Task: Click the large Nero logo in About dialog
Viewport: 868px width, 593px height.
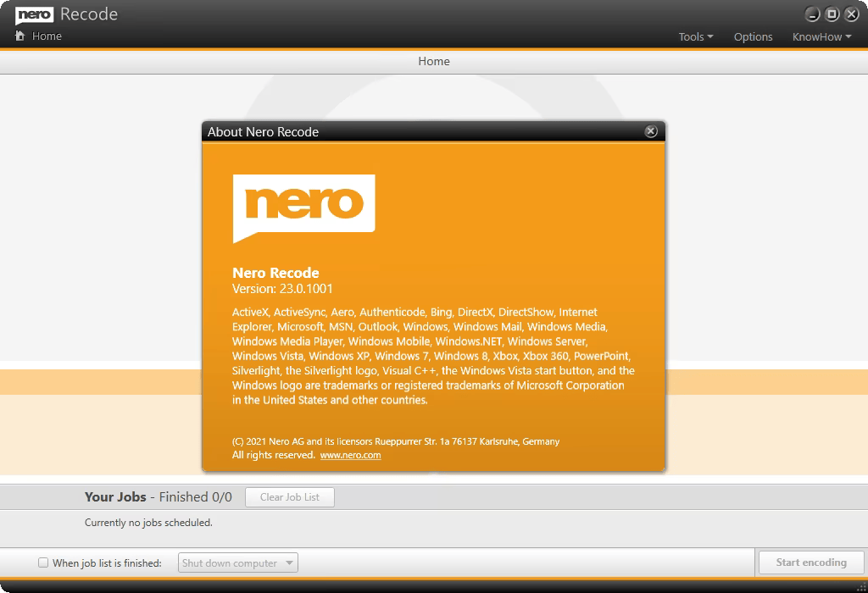Action: [x=303, y=208]
